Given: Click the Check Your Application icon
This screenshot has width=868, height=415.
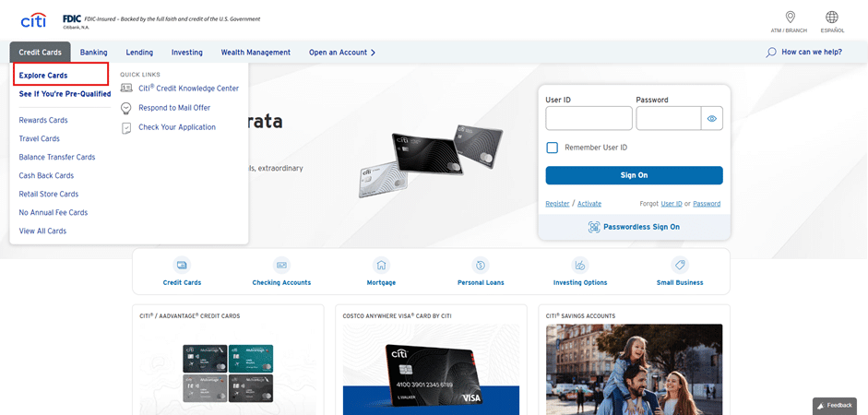Looking at the screenshot, I should (126, 128).
